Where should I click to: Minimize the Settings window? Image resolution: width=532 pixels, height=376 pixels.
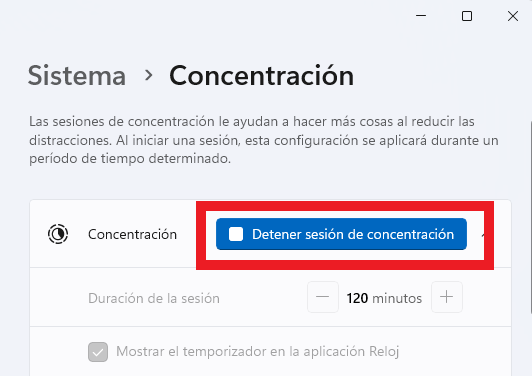tap(421, 16)
